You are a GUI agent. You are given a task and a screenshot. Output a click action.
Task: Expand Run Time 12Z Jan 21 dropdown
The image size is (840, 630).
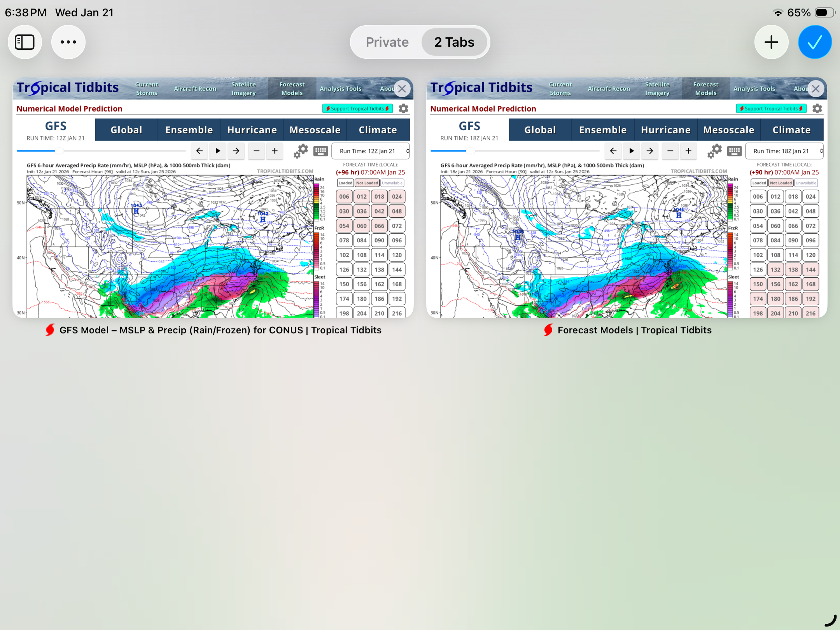pos(371,151)
